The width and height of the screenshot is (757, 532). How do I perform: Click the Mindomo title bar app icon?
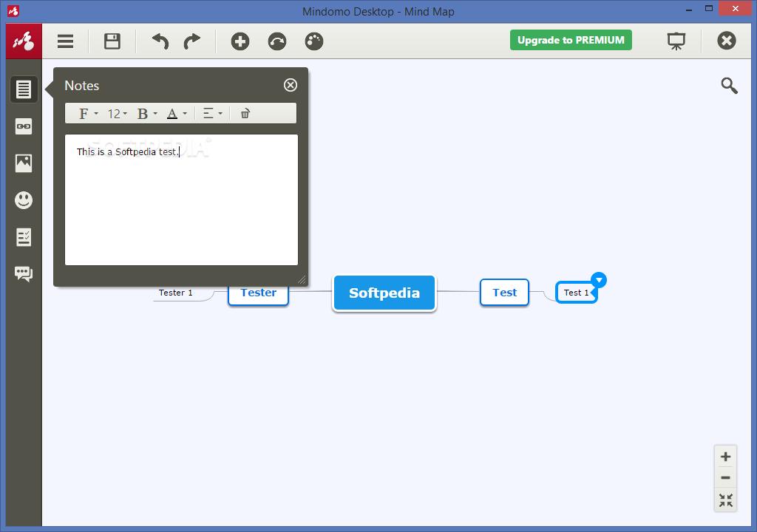click(13, 10)
